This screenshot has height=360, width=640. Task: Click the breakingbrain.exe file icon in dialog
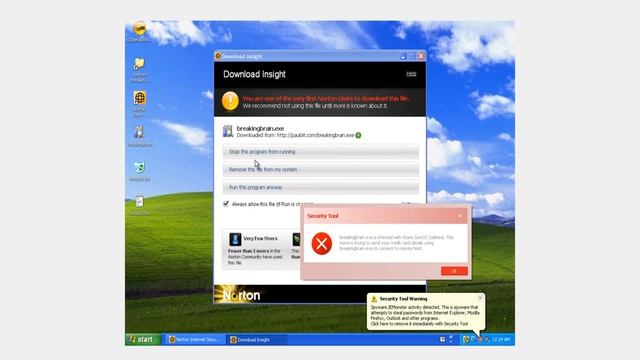click(x=228, y=131)
